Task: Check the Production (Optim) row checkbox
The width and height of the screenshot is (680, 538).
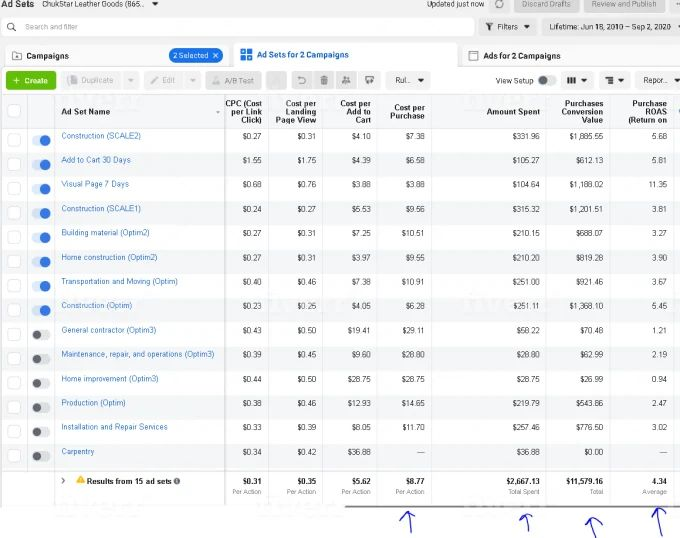Action: (x=14, y=407)
